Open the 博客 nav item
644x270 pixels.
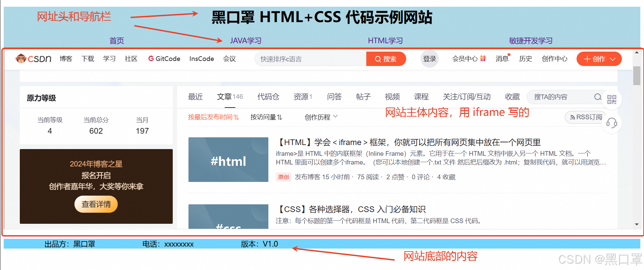click(x=66, y=59)
